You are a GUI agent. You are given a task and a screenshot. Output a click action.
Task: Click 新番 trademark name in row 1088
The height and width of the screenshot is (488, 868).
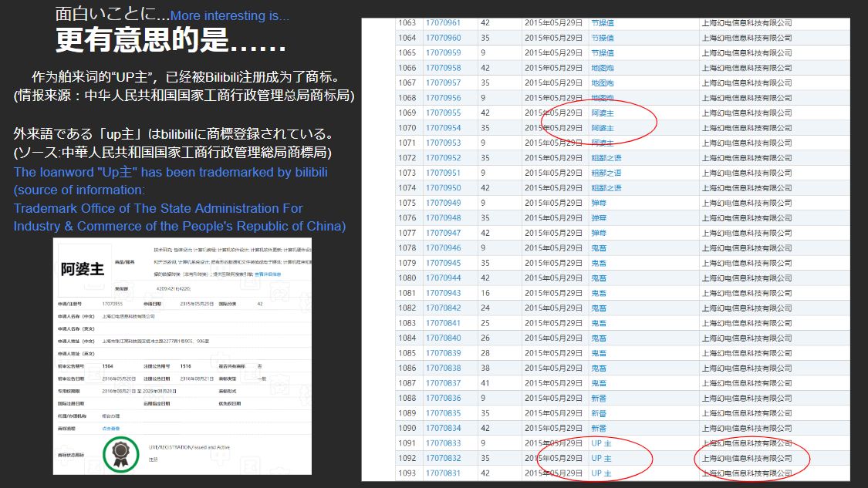599,398
